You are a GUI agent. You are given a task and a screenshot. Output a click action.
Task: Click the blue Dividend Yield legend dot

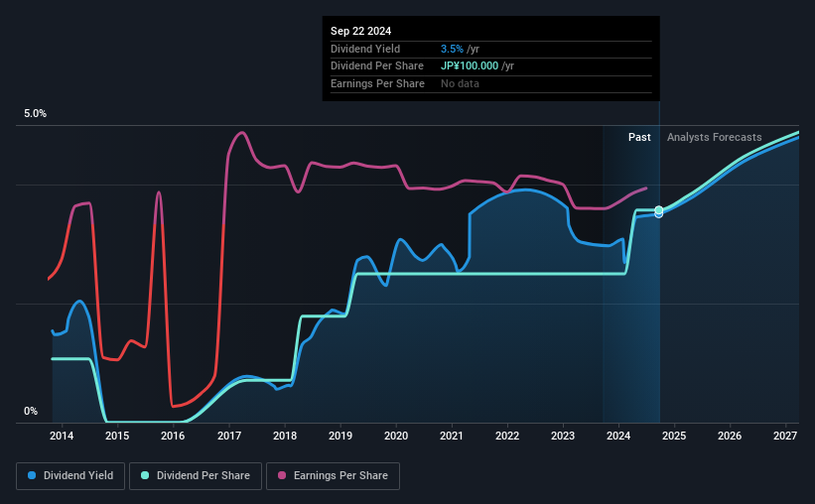coord(32,475)
